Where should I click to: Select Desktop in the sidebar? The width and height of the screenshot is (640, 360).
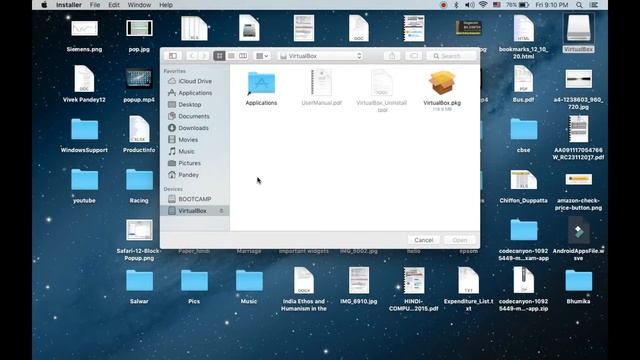coord(185,104)
